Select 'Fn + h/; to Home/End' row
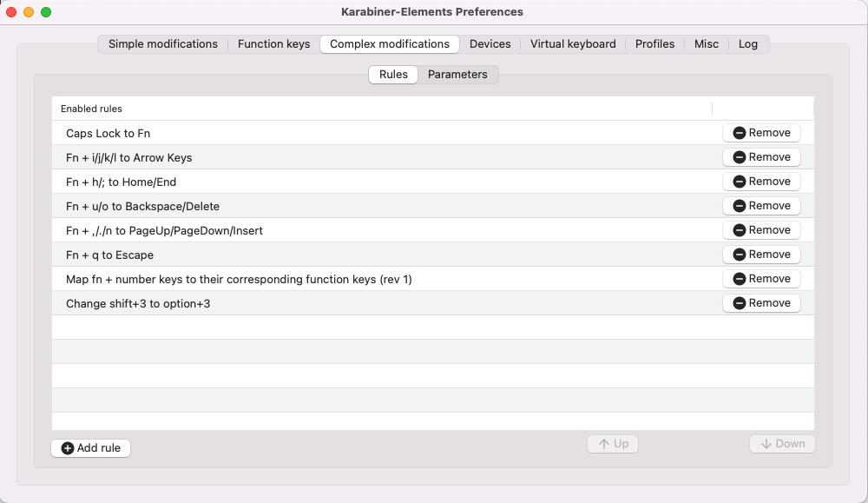This screenshot has height=503, width=868. pos(433,182)
